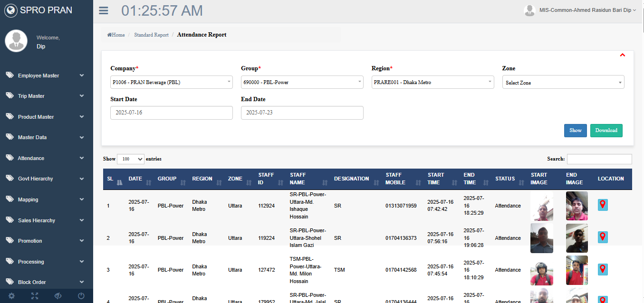
Task: Open location pin for staff 112924
Action: point(603,205)
